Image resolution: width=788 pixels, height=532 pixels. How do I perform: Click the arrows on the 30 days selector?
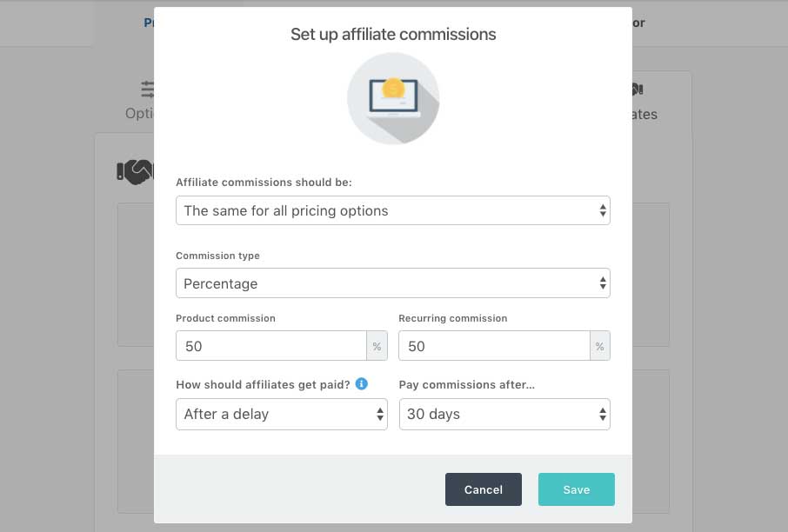coord(603,414)
